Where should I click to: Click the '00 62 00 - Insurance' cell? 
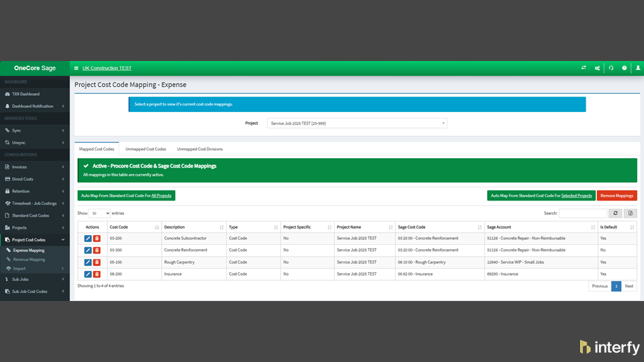pos(439,274)
